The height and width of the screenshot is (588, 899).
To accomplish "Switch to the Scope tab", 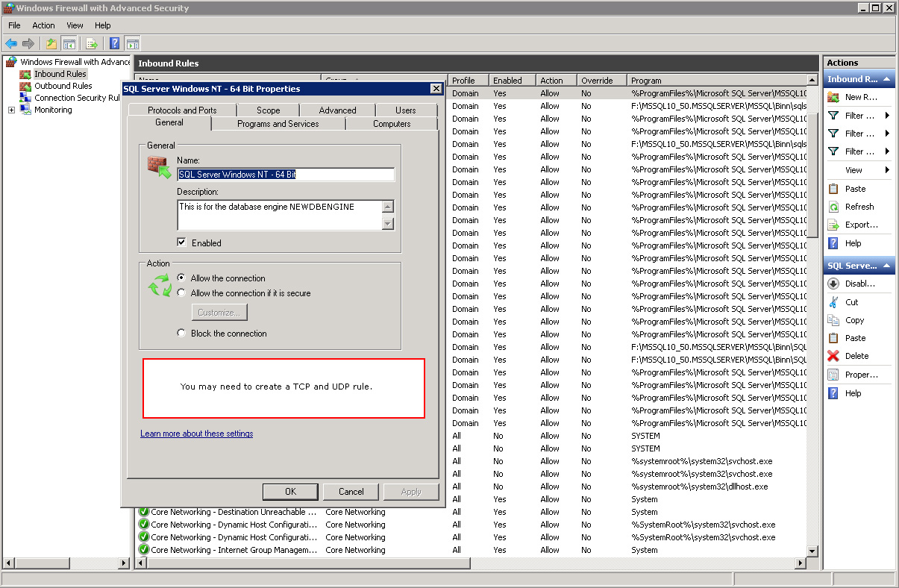I will click(268, 110).
